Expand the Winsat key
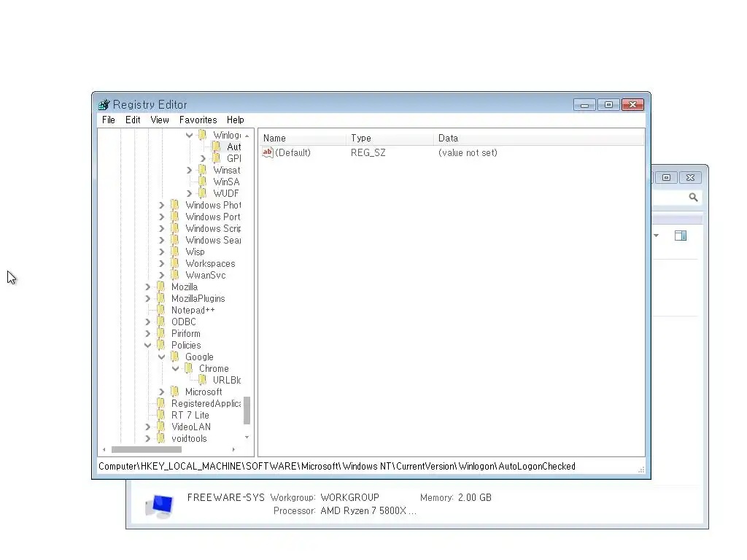747x560 pixels. 189,170
